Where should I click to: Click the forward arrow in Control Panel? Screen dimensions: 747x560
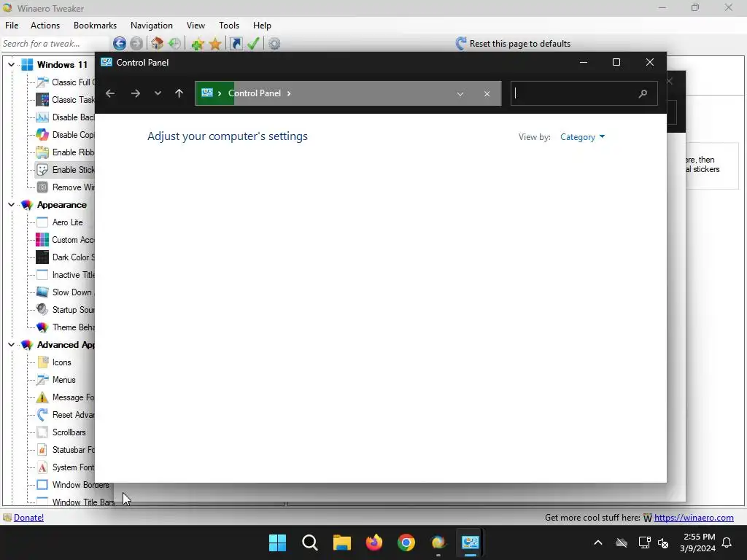click(x=136, y=93)
